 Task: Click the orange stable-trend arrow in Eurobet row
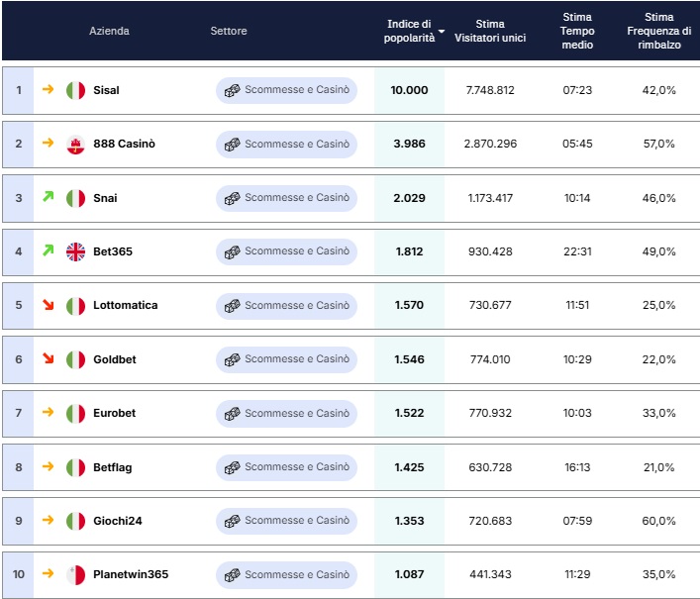click(x=48, y=412)
